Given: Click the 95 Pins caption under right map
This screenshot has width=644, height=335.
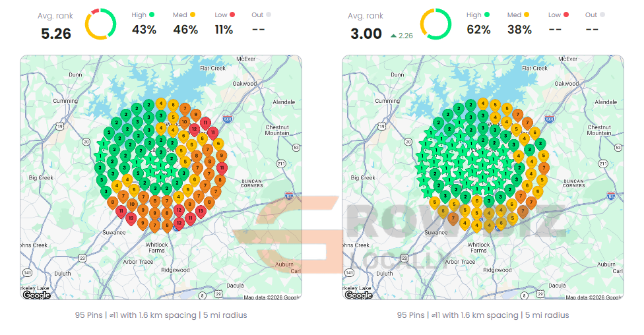Looking at the screenshot, I should coord(483,315).
